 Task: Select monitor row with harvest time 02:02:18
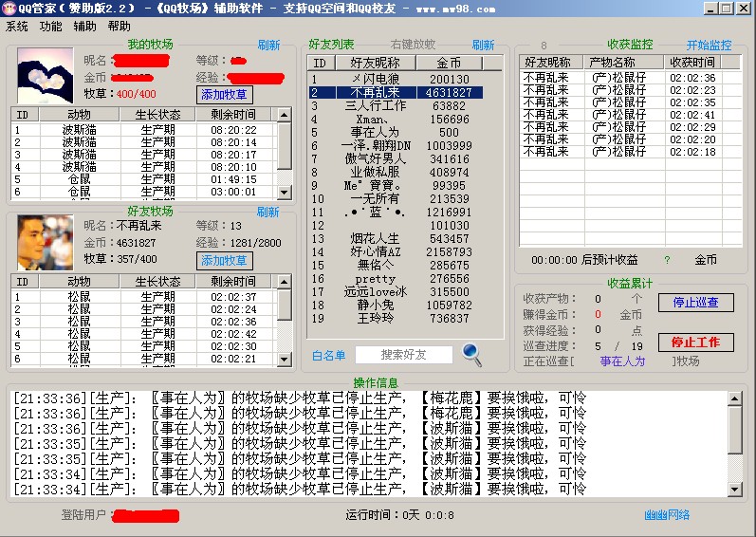pos(630,152)
